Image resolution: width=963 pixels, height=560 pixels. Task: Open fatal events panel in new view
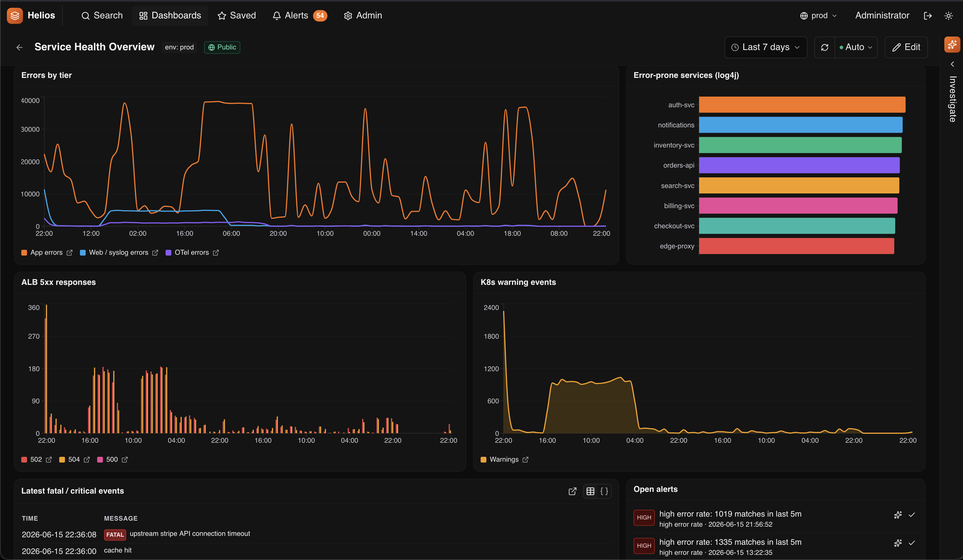(572, 492)
